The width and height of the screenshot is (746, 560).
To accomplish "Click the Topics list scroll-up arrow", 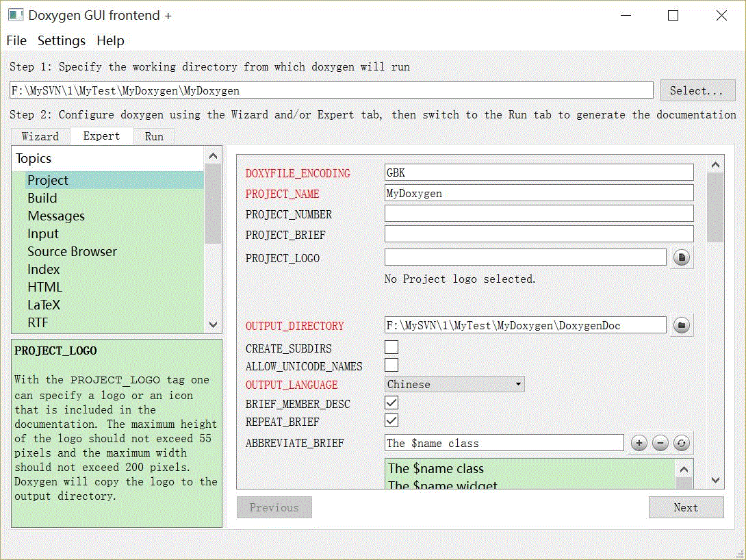I will tap(213, 155).
